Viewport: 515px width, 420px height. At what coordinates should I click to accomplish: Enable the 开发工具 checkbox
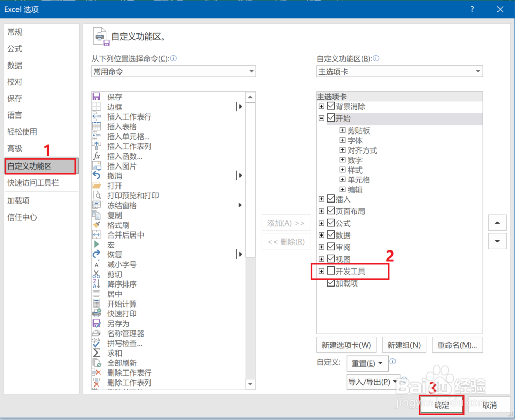331,271
